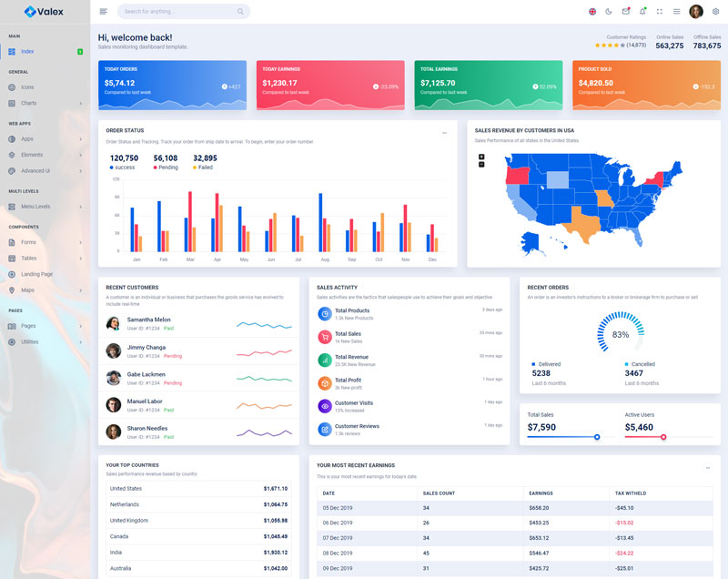Toggle fullscreen mode icon
This screenshot has height=579, width=728.
(659, 12)
